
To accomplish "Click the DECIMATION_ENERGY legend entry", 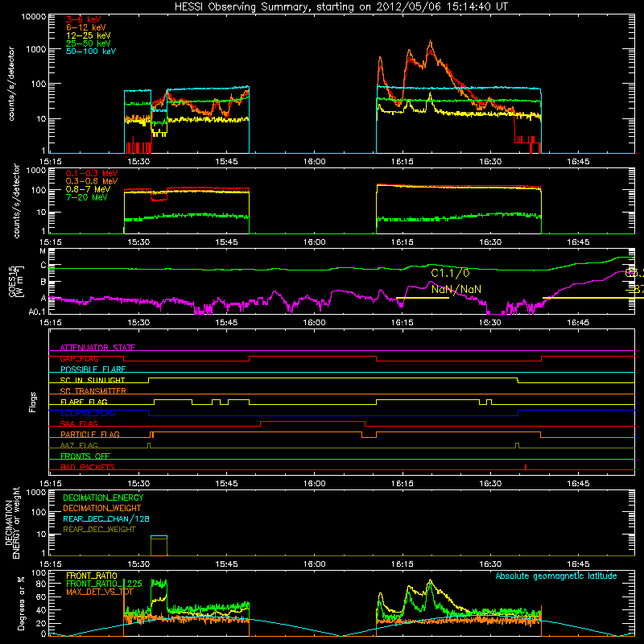I will (103, 497).
